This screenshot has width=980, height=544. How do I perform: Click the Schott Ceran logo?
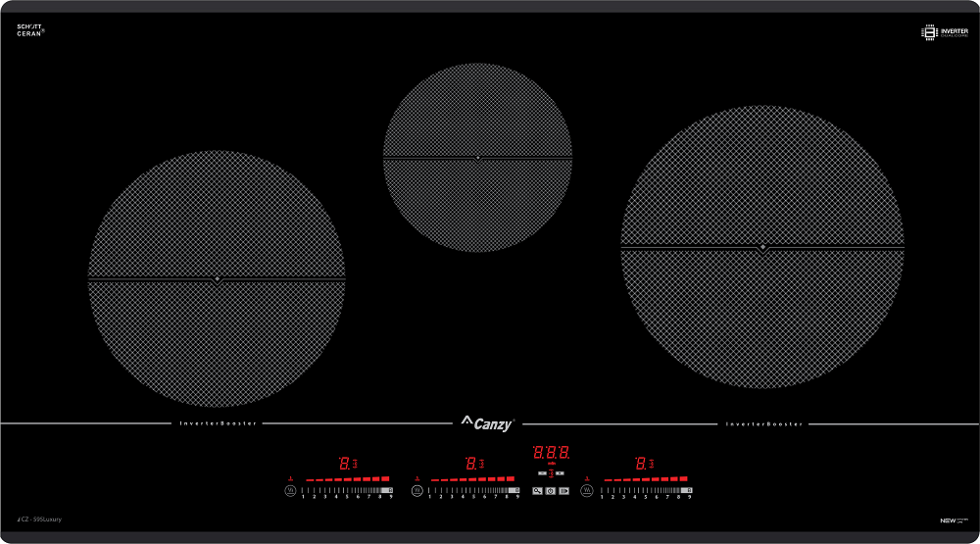coord(30,30)
